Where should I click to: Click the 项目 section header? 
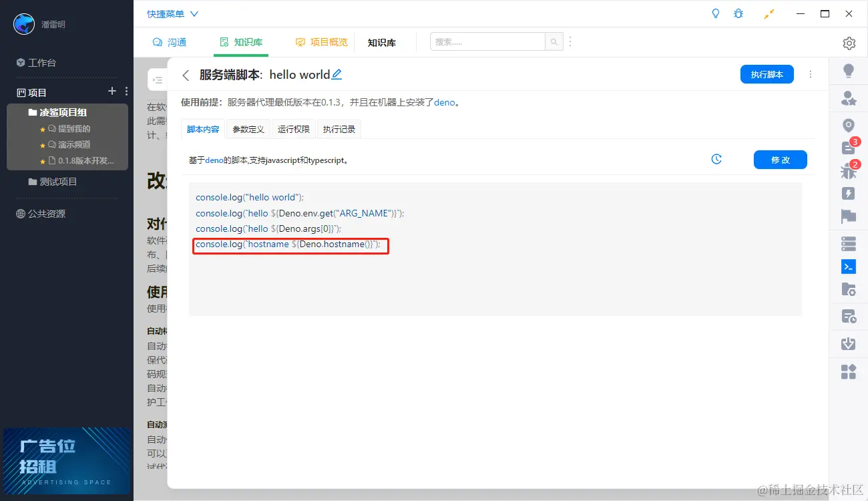pyautogui.click(x=31, y=92)
